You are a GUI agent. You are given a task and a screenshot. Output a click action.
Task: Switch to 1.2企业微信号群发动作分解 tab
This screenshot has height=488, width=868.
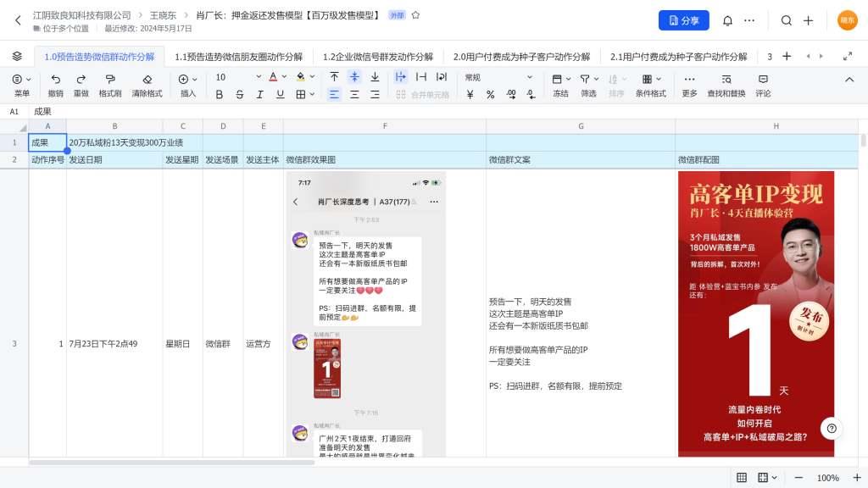[x=377, y=57]
